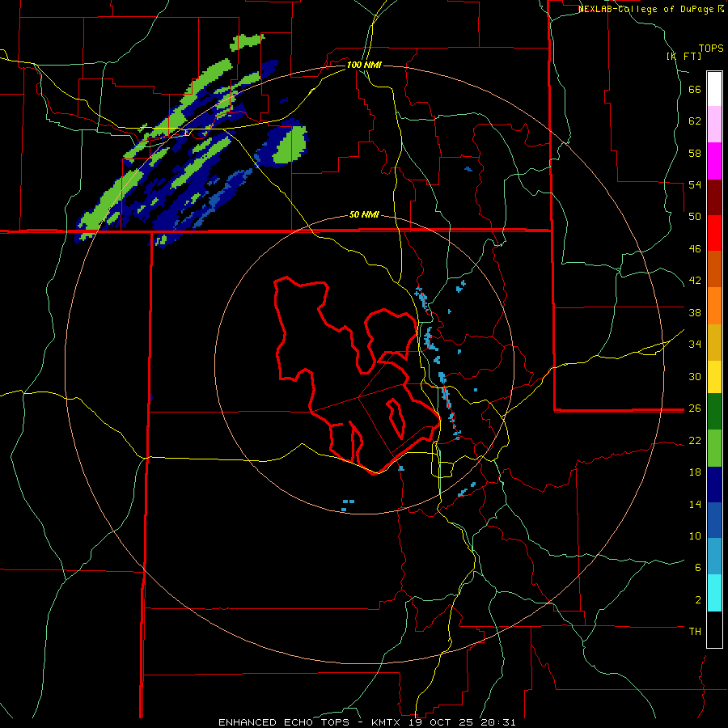Click the "10" value on the scale

pos(695,535)
